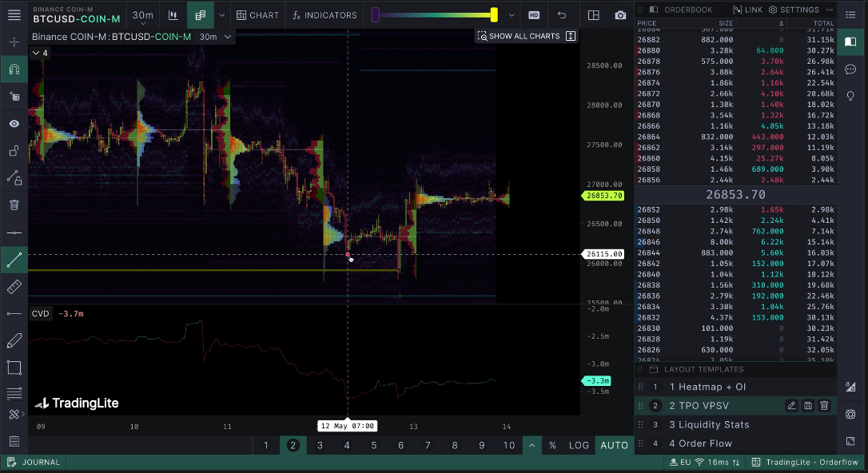Toggle the magnet snap tool

[14, 70]
